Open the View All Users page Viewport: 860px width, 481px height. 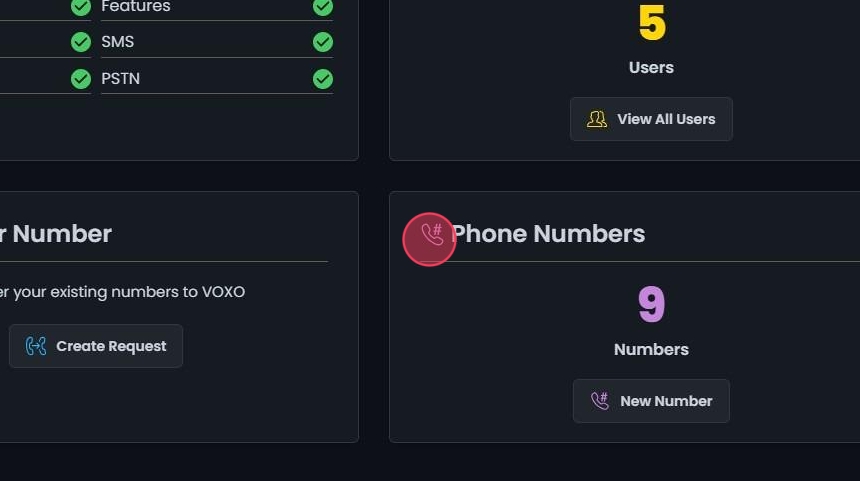651,119
